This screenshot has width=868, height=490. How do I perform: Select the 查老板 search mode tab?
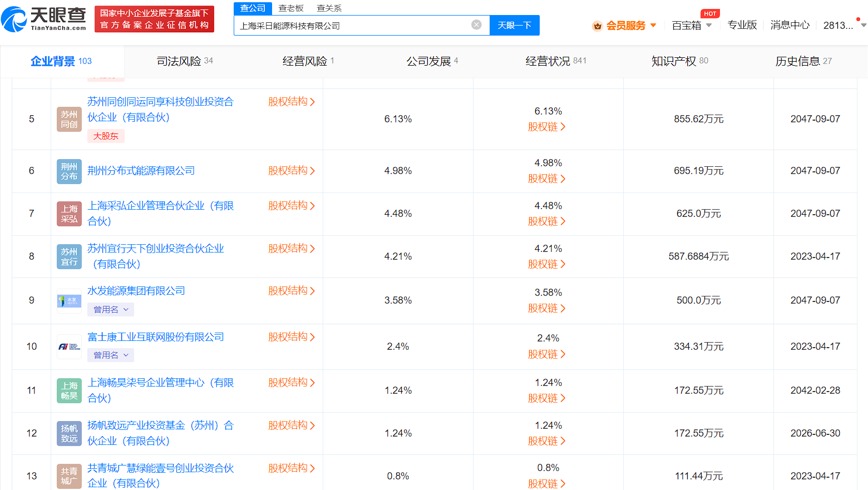(291, 8)
